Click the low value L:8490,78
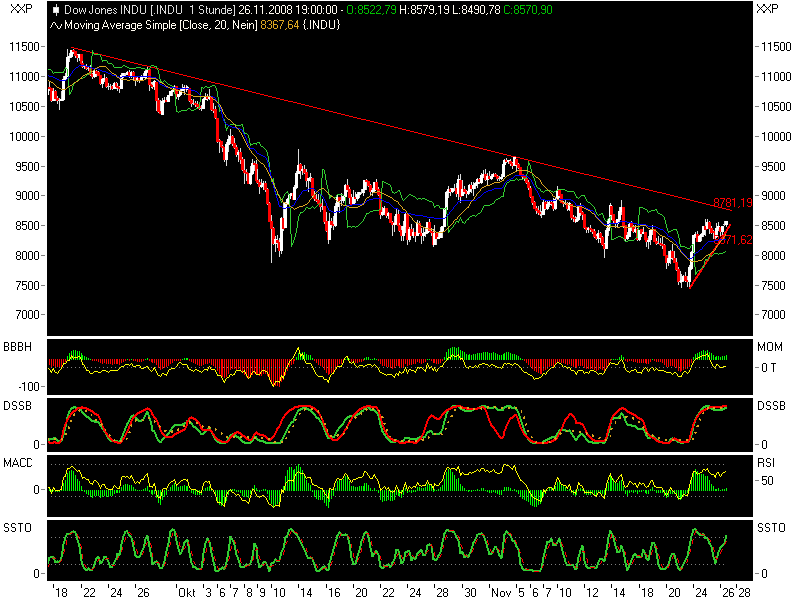The image size is (800, 600). click(x=476, y=10)
